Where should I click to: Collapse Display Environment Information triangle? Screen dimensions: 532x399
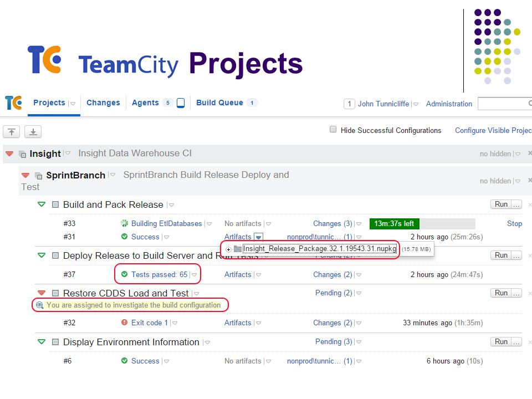42,342
